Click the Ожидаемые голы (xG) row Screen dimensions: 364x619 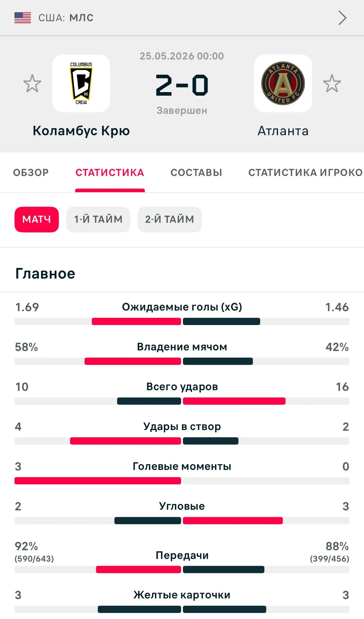(x=182, y=313)
